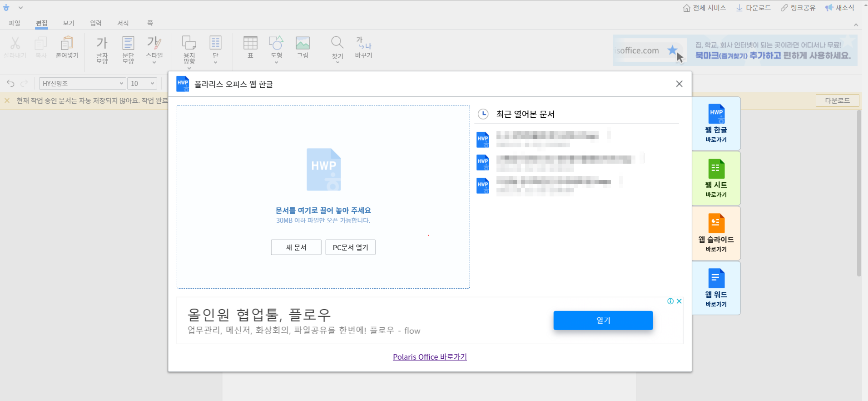Open the Format (서식) menu
The height and width of the screenshot is (401, 868).
123,23
